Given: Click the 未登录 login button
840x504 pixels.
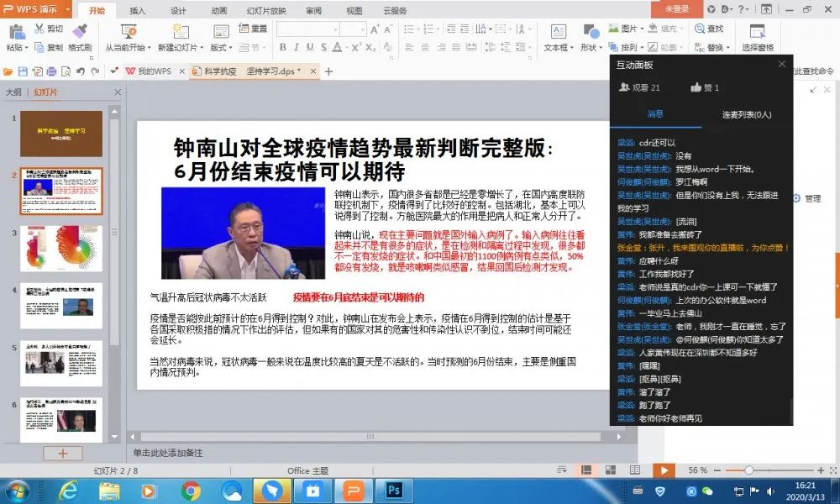Looking at the screenshot, I should point(677,9).
